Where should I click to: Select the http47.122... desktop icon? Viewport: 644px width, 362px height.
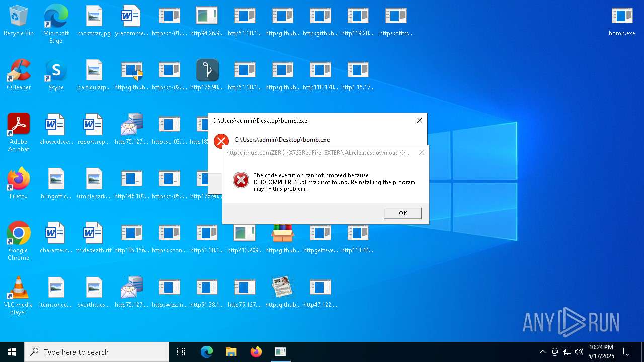[320, 293]
